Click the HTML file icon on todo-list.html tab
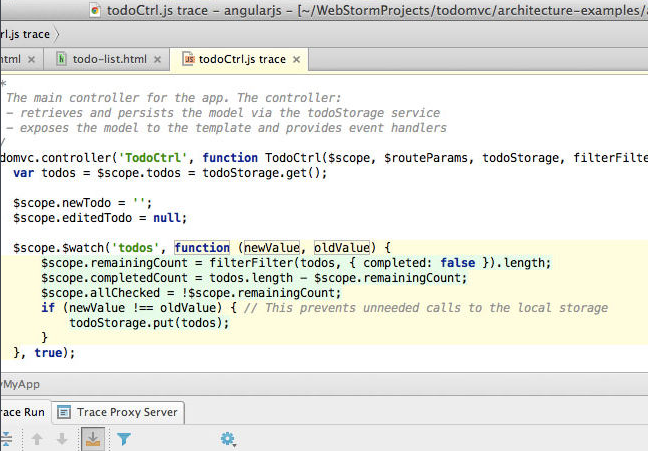 (62, 59)
